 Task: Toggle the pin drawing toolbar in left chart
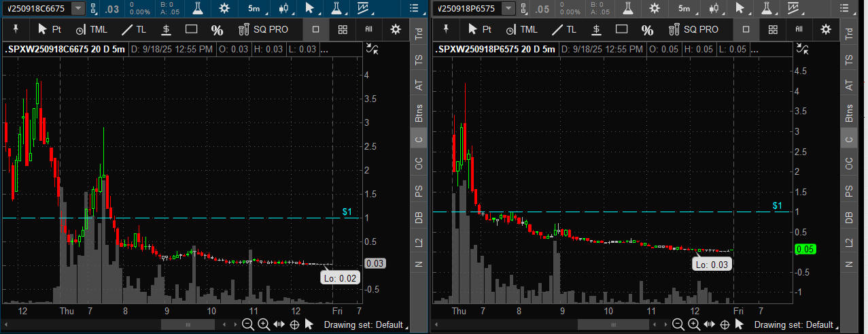tap(15, 30)
